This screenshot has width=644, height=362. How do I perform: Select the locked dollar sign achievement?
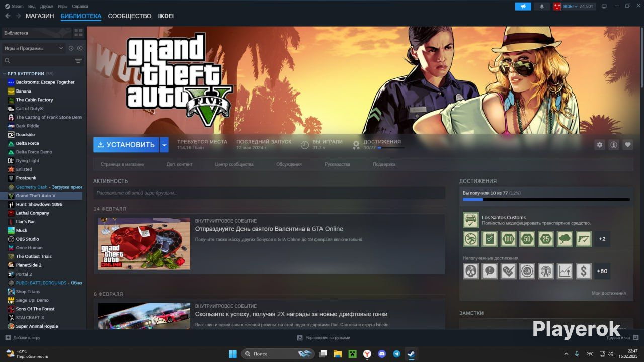[x=584, y=271]
